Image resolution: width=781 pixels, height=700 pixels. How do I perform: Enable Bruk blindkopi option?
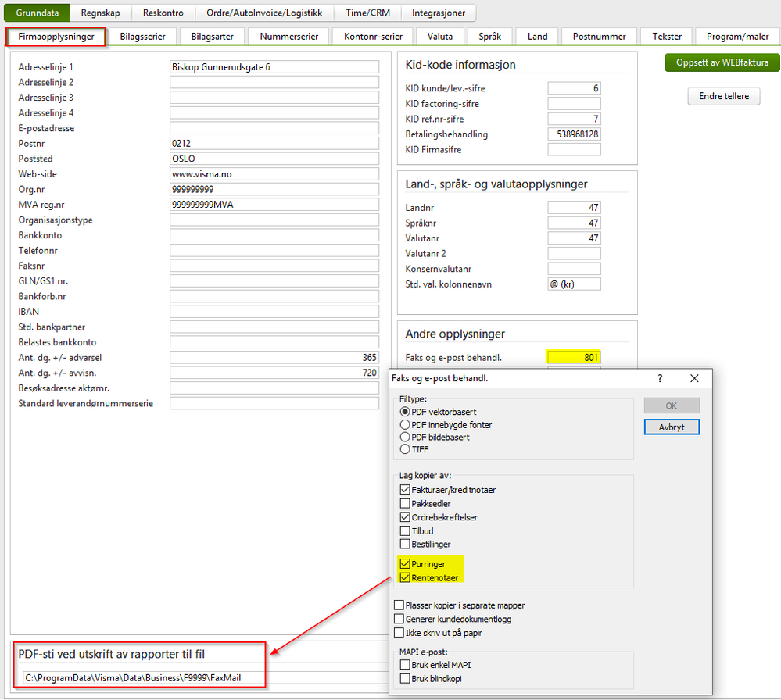pyautogui.click(x=405, y=679)
